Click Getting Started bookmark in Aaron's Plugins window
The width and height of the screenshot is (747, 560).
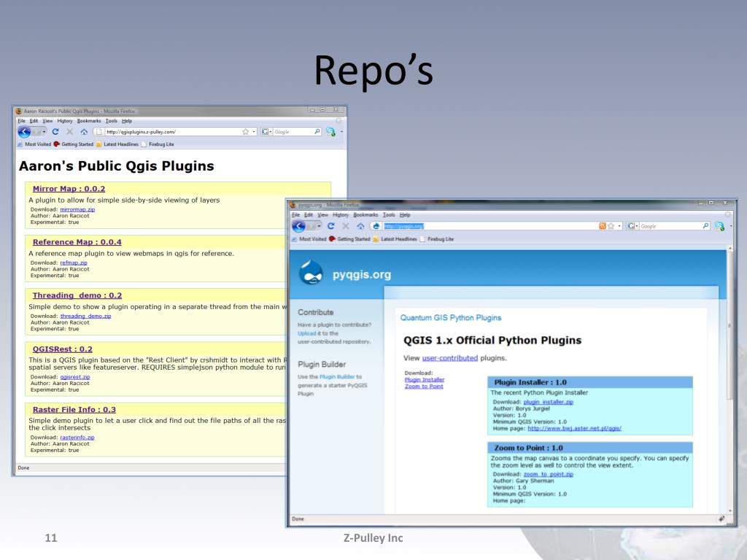point(74,144)
